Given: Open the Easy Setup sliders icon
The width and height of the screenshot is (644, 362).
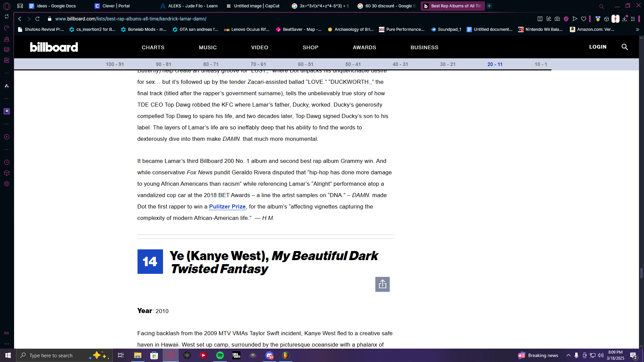Looking at the screenshot, I should tap(633, 19).
